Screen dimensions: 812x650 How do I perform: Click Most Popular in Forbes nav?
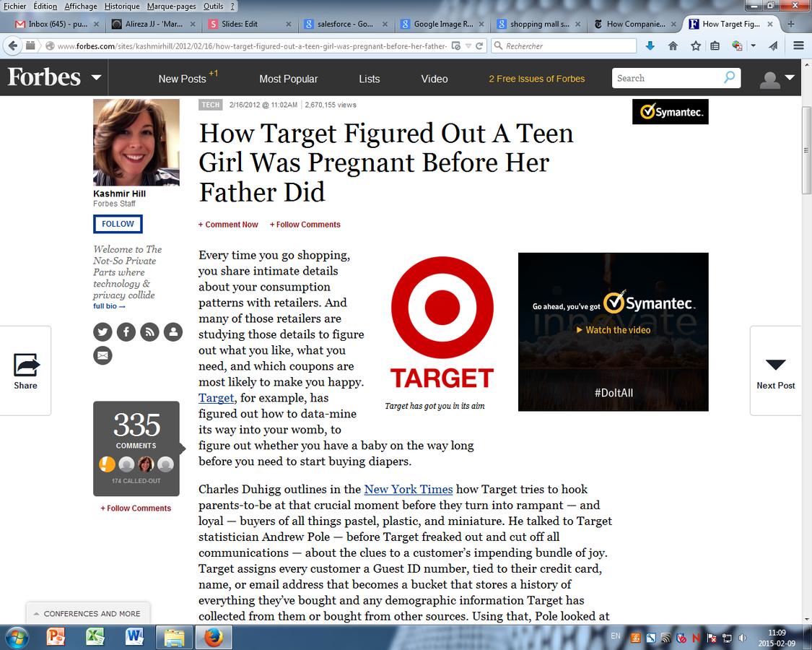[289, 79]
